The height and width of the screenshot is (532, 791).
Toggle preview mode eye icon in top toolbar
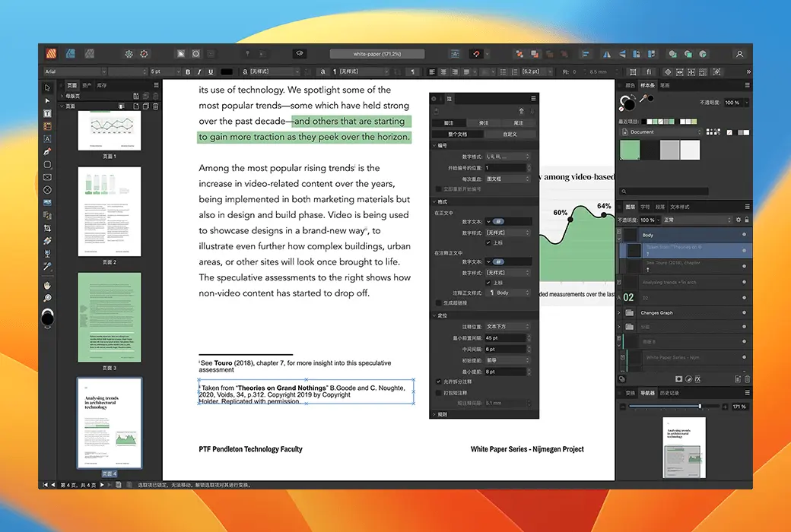[300, 53]
